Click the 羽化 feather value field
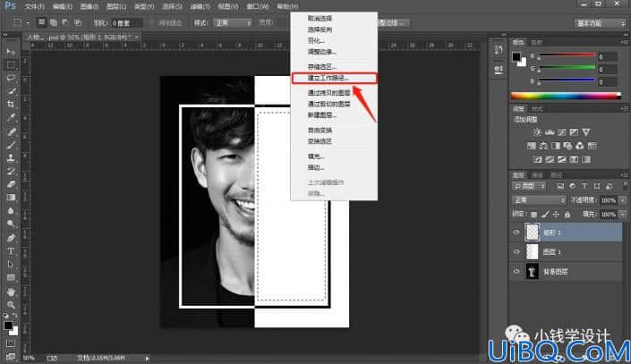631x364 pixels. [127, 23]
